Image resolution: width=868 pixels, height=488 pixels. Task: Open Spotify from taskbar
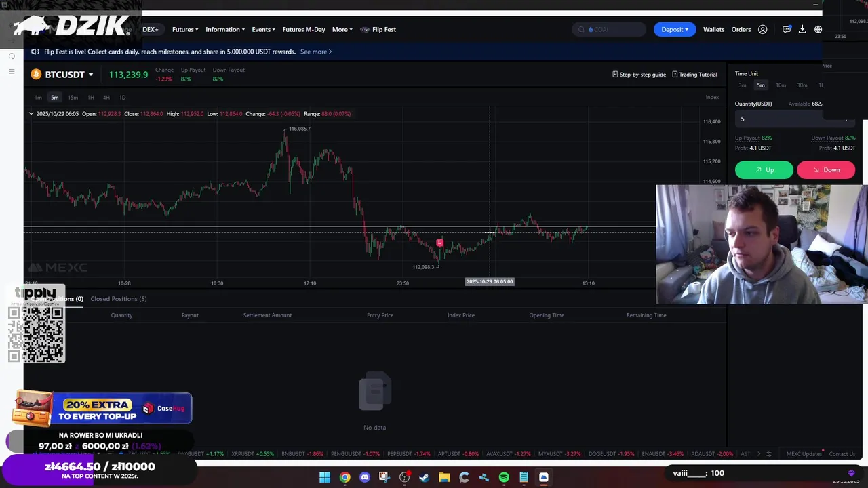[504, 477]
